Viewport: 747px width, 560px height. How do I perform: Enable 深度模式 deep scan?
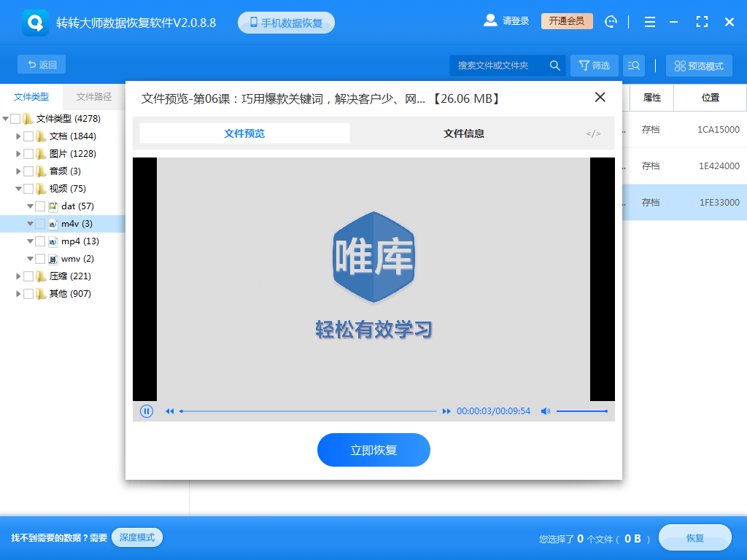[x=137, y=537]
